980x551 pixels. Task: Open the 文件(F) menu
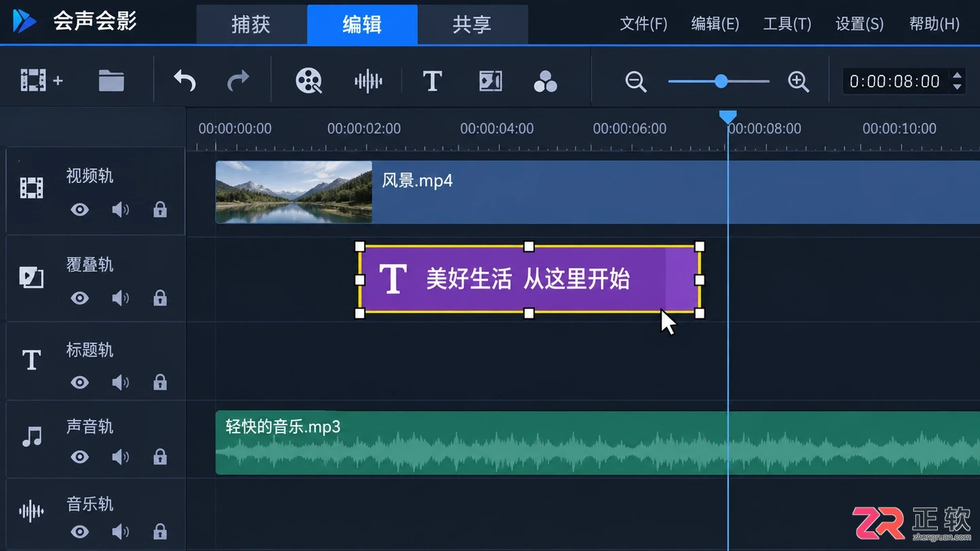[x=643, y=24]
